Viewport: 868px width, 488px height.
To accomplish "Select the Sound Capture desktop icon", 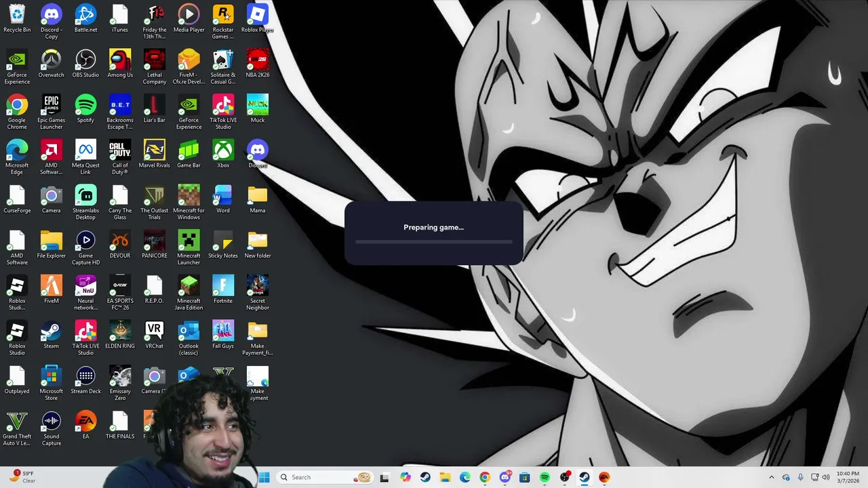I will point(51,430).
